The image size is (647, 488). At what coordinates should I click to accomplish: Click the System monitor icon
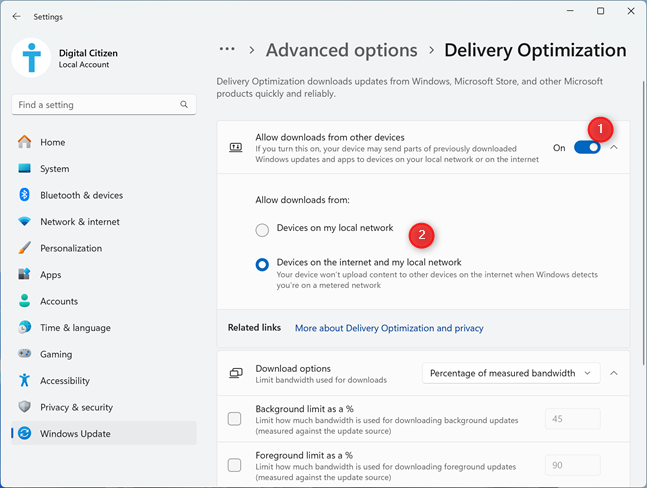click(x=24, y=168)
